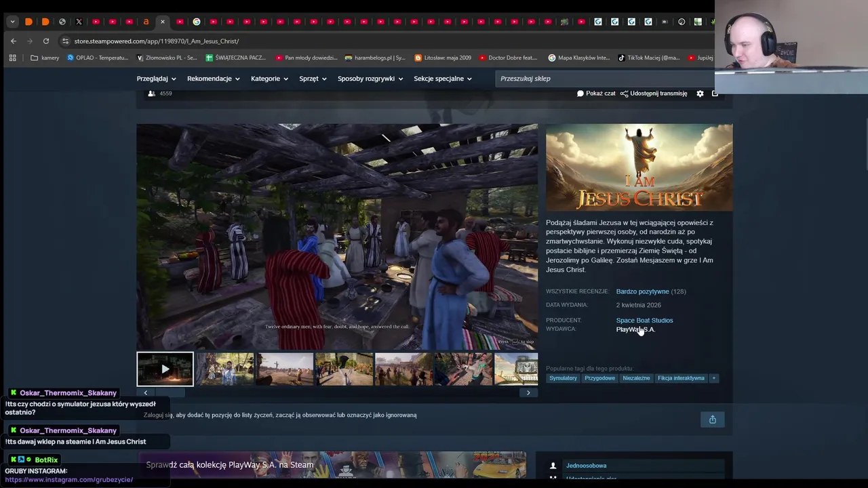Click the Zaloguj się login link
The height and width of the screenshot is (488, 868).
[x=159, y=415]
